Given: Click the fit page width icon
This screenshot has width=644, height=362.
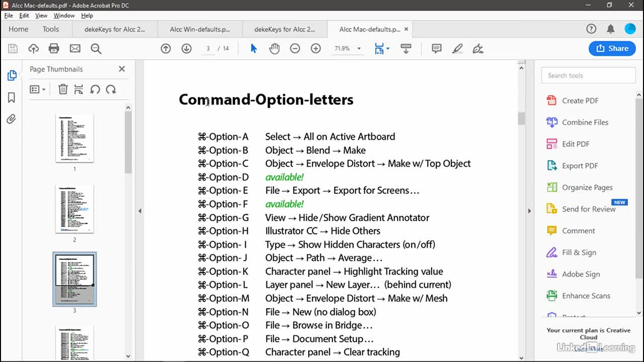Looking at the screenshot, I should click(x=379, y=49).
